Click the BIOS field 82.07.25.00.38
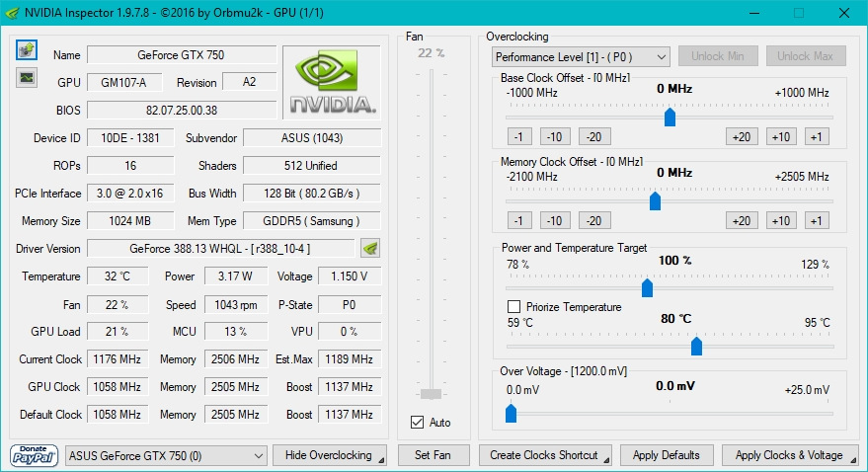Image resolution: width=868 pixels, height=472 pixels. click(x=182, y=111)
